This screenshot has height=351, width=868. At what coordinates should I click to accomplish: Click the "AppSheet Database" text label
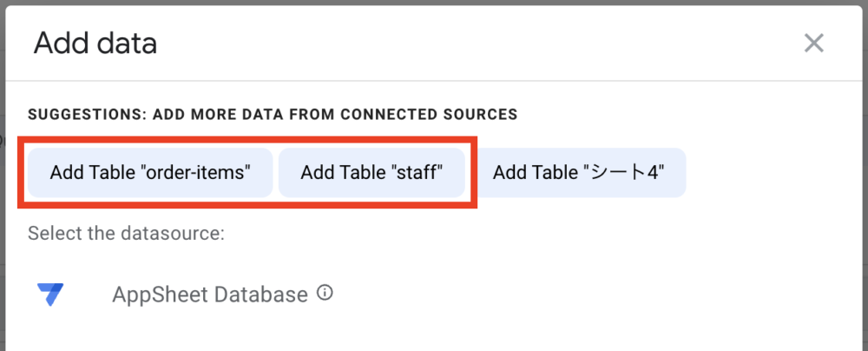(x=209, y=295)
